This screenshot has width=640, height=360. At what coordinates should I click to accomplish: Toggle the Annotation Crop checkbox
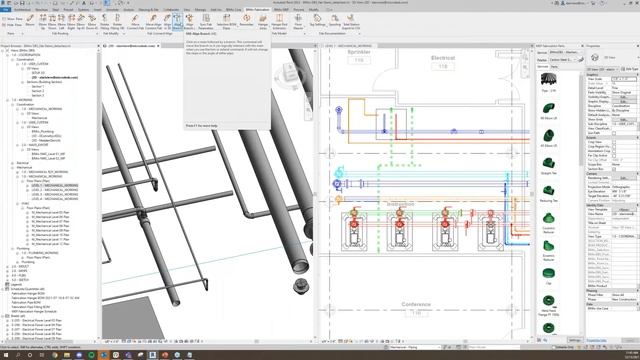(614, 151)
